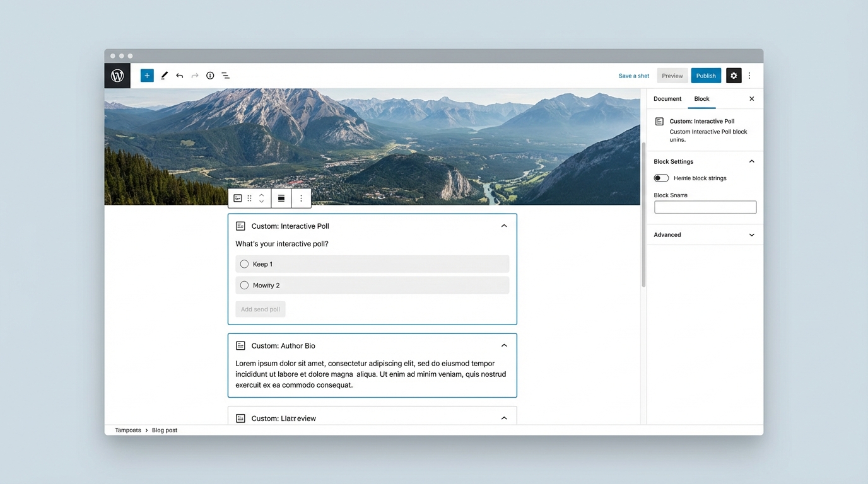The image size is (868, 484).
Task: Open block toolbar three-dot options
Action: pyautogui.click(x=301, y=198)
